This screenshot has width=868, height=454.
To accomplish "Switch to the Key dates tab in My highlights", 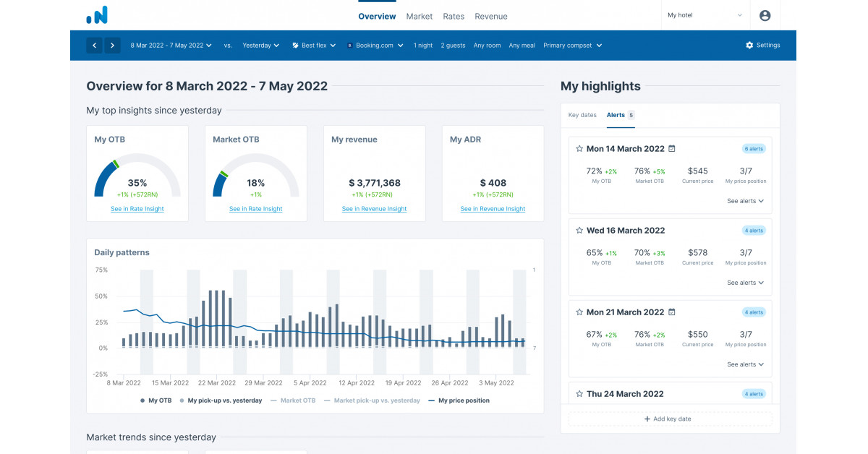I will coord(582,115).
